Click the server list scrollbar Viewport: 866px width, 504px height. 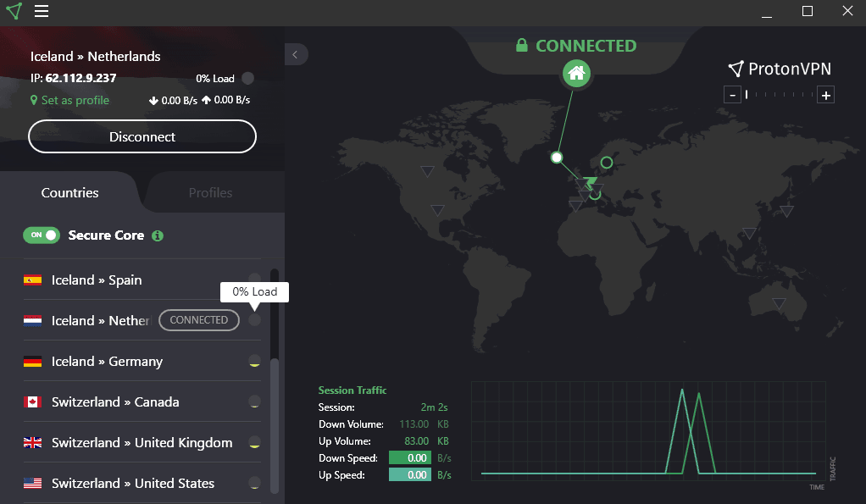pyautogui.click(x=275, y=425)
